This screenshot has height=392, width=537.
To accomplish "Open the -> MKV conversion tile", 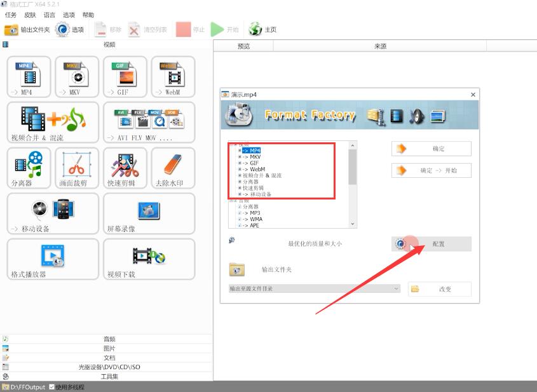I will point(77,77).
